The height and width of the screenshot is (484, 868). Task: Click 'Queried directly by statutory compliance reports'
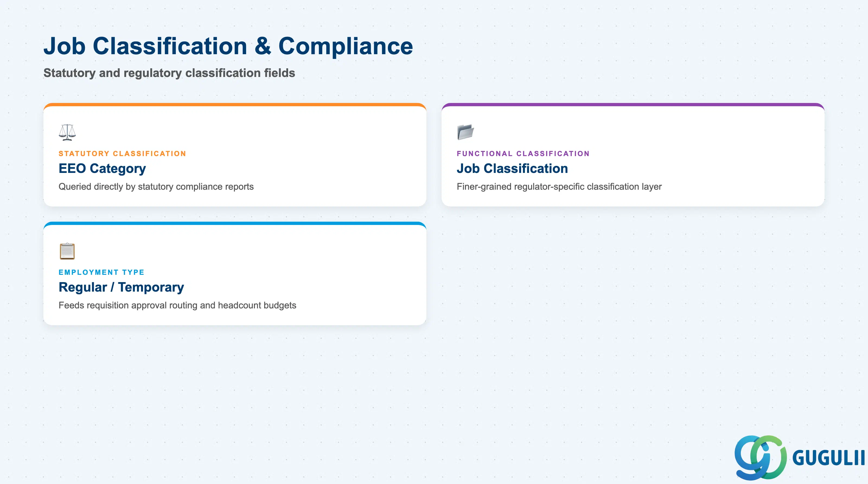(x=156, y=187)
